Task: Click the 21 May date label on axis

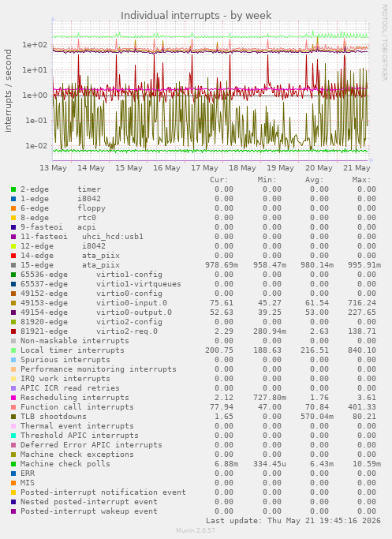Action: click(357, 168)
